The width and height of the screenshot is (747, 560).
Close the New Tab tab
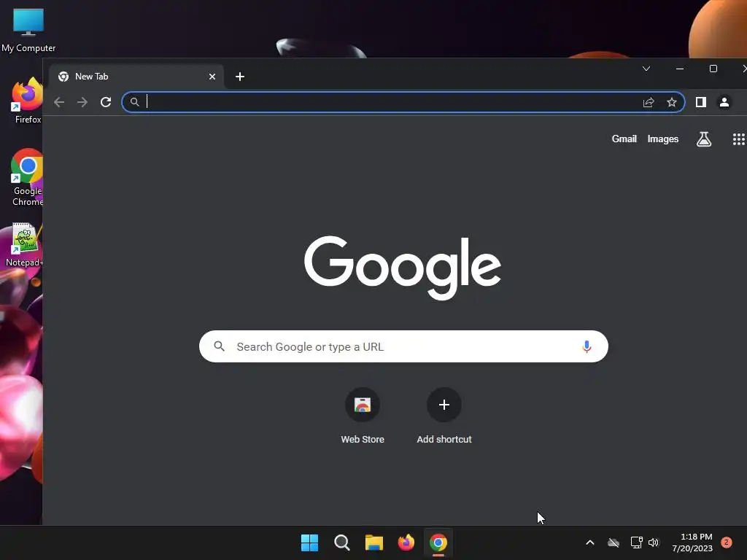click(212, 77)
